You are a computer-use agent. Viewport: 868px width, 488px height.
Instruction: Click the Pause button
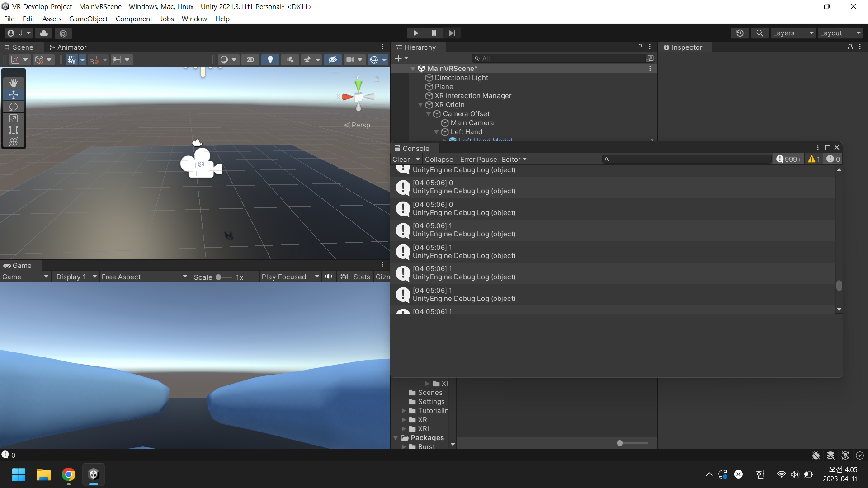[434, 33]
